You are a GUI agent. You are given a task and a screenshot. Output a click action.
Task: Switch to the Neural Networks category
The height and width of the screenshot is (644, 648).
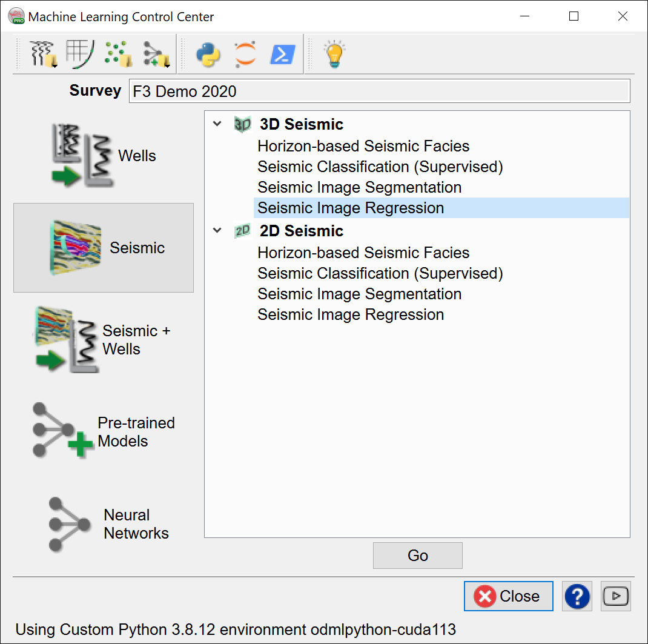click(x=104, y=524)
